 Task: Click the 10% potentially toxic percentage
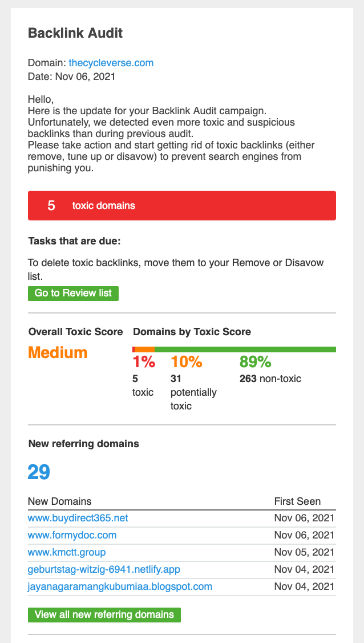pos(187,362)
